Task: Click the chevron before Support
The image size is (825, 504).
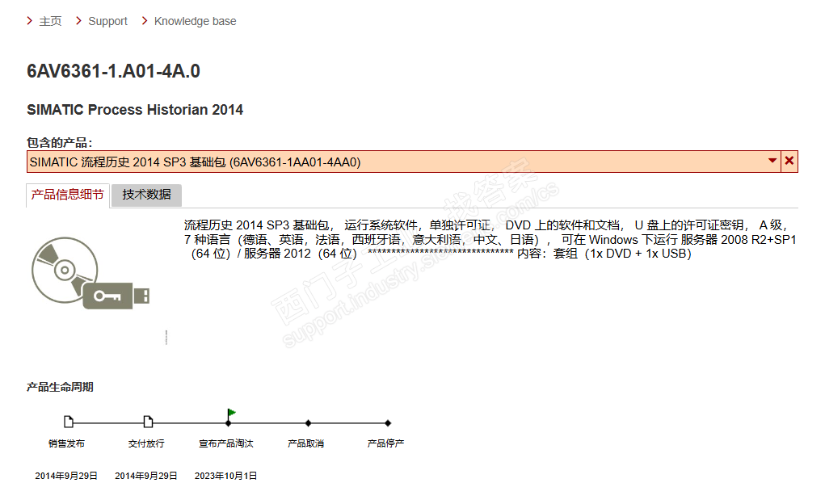Action: click(78, 20)
